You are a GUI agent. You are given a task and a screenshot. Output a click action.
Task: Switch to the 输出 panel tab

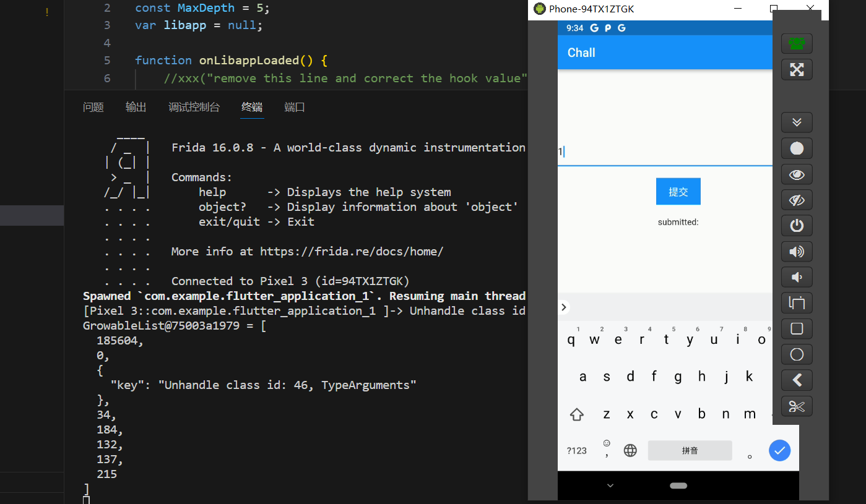point(136,107)
